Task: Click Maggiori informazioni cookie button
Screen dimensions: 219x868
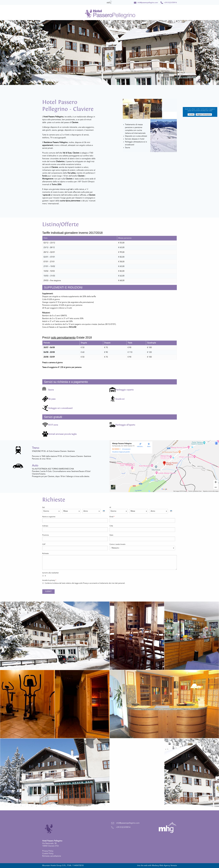Action: 204,115
